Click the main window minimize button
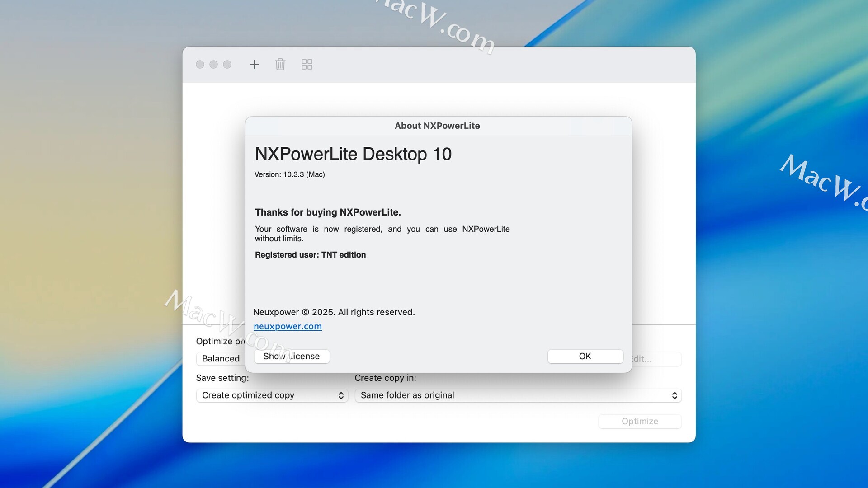868x488 pixels. pos(213,65)
